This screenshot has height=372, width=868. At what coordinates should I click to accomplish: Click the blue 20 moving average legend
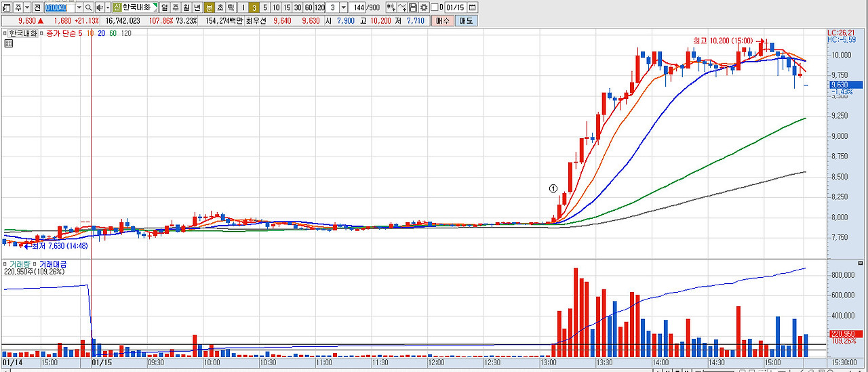[101, 33]
